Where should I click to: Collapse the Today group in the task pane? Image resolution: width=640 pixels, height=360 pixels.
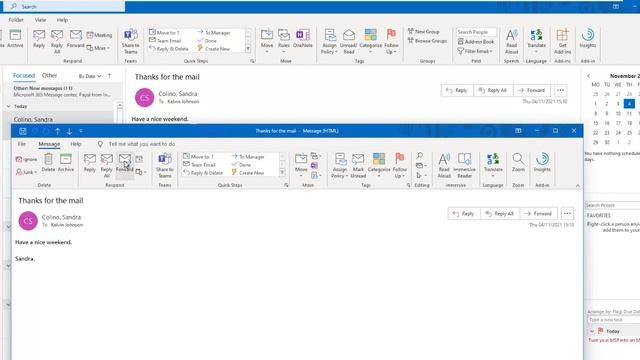(592, 331)
